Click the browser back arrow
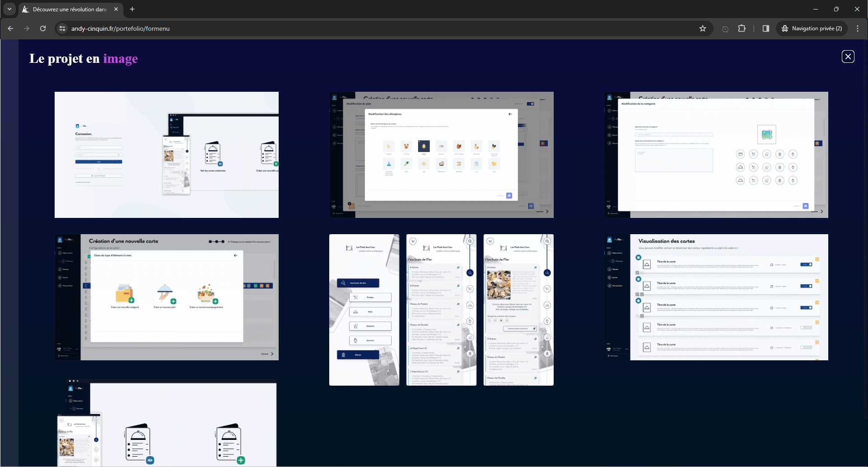 click(x=11, y=28)
